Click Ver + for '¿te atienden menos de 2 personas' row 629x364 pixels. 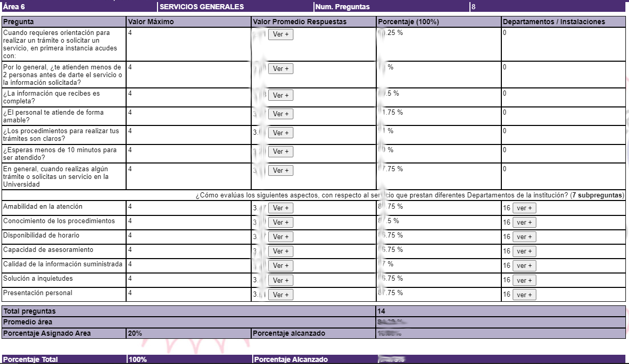(281, 69)
